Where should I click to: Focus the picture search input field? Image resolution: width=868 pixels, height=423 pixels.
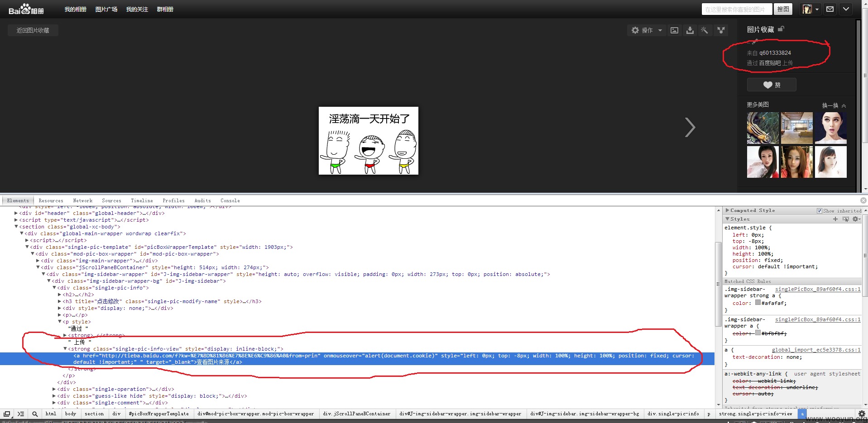(x=737, y=9)
